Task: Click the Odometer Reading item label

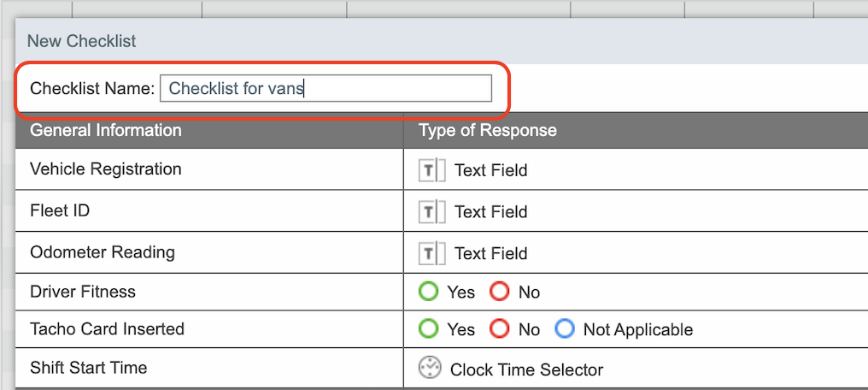Action: 103,252
